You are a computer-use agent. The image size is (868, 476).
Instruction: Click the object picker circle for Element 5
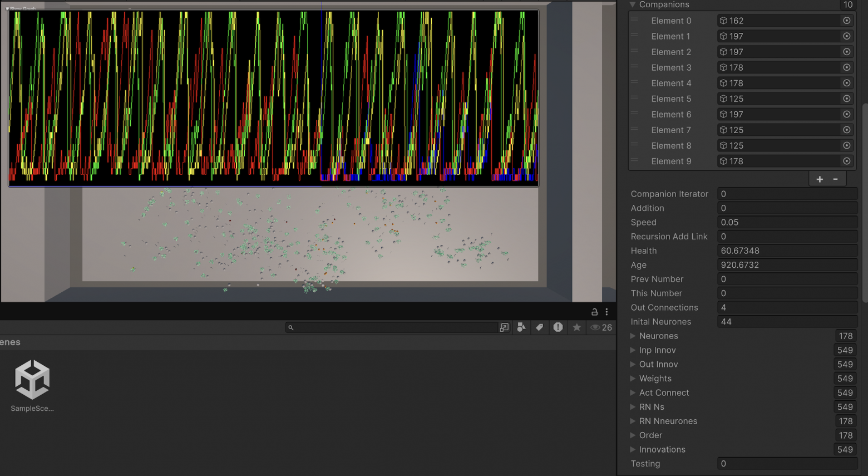coord(846,99)
